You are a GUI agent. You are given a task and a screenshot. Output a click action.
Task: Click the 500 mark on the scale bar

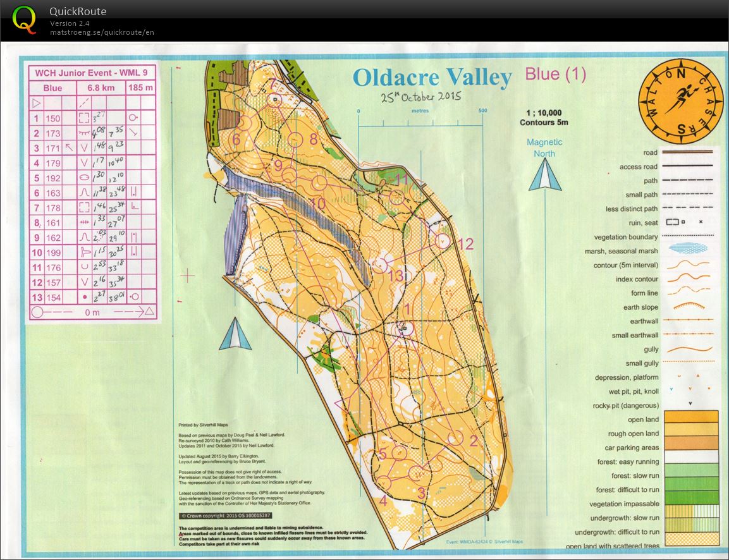coord(482,111)
